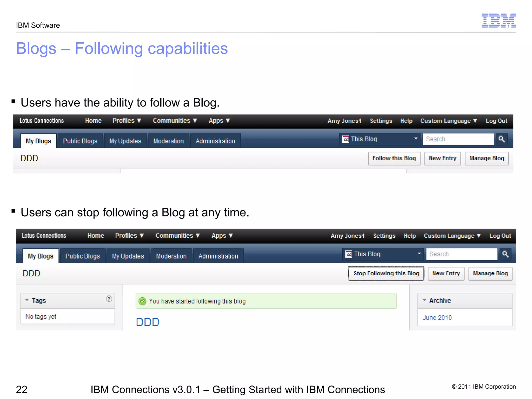
Task: Click Home link in the lower navbar
Action: pos(96,236)
